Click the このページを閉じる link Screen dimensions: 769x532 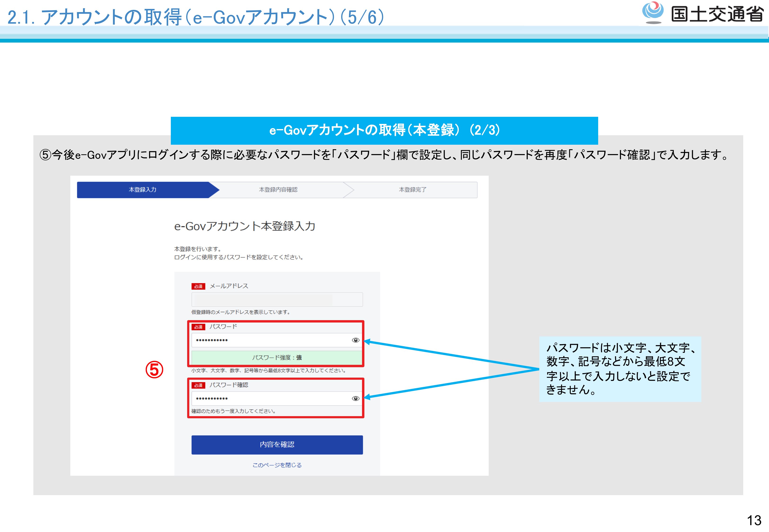(x=277, y=465)
